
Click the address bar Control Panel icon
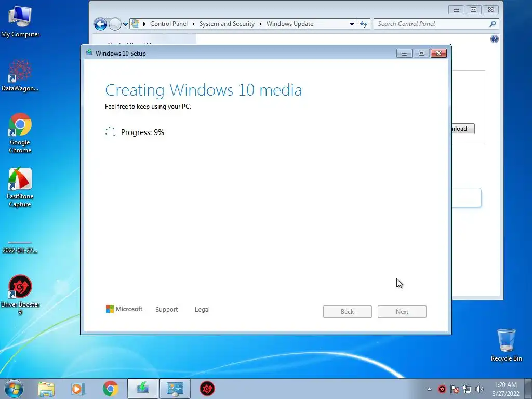point(136,24)
